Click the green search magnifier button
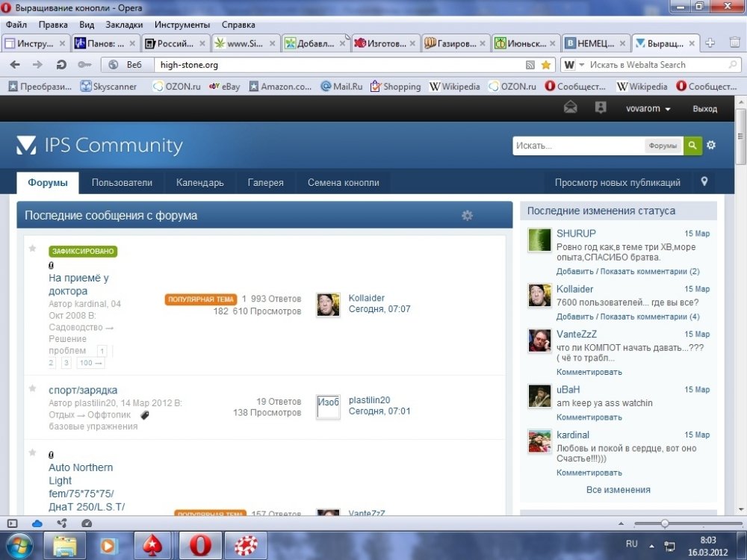The image size is (747, 560). [x=692, y=146]
